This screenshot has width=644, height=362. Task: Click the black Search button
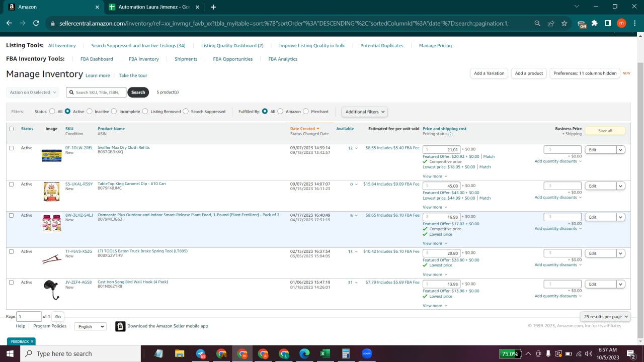(138, 93)
